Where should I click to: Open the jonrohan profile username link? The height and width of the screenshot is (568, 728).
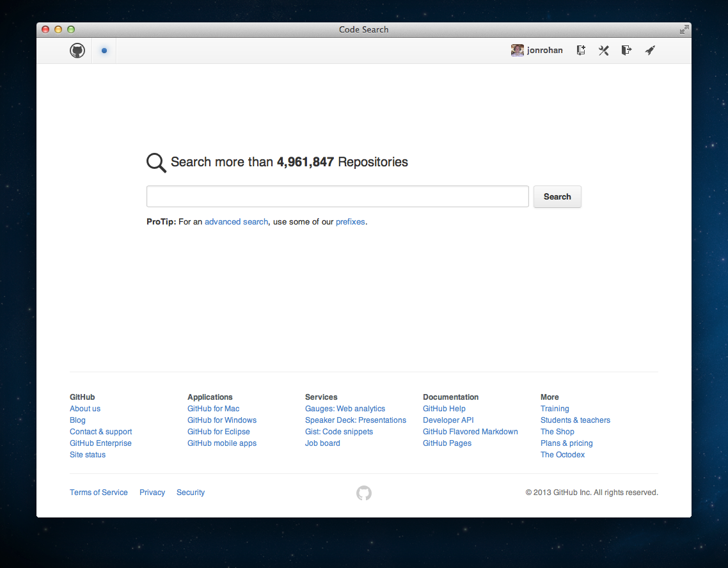[544, 51]
